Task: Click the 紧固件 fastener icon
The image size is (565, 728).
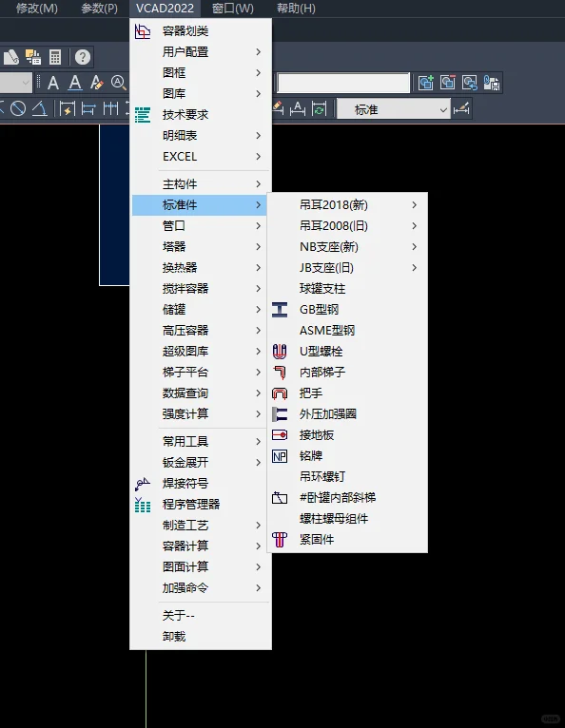Action: click(280, 540)
